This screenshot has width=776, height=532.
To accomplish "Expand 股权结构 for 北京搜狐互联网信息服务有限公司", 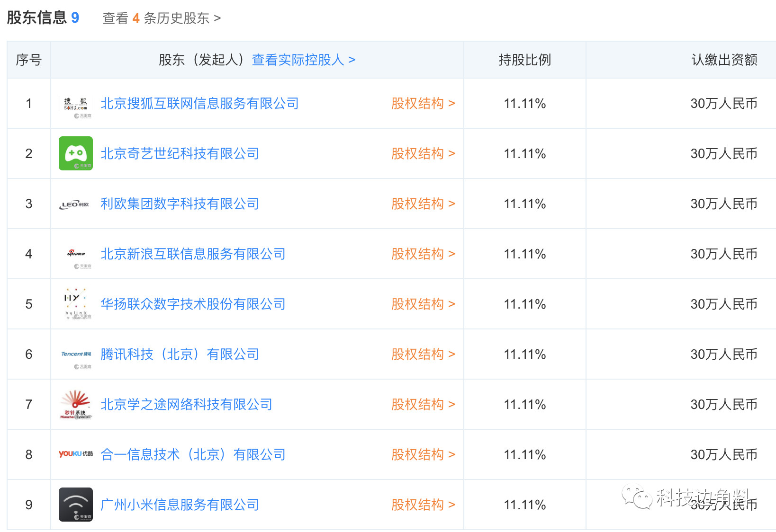I will click(423, 103).
